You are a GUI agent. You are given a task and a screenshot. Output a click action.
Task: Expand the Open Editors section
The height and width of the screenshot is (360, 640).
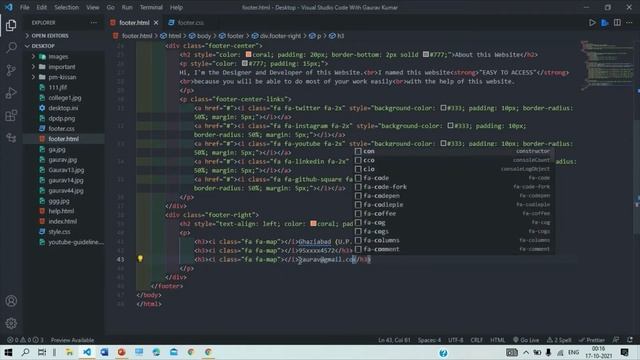(x=50, y=36)
